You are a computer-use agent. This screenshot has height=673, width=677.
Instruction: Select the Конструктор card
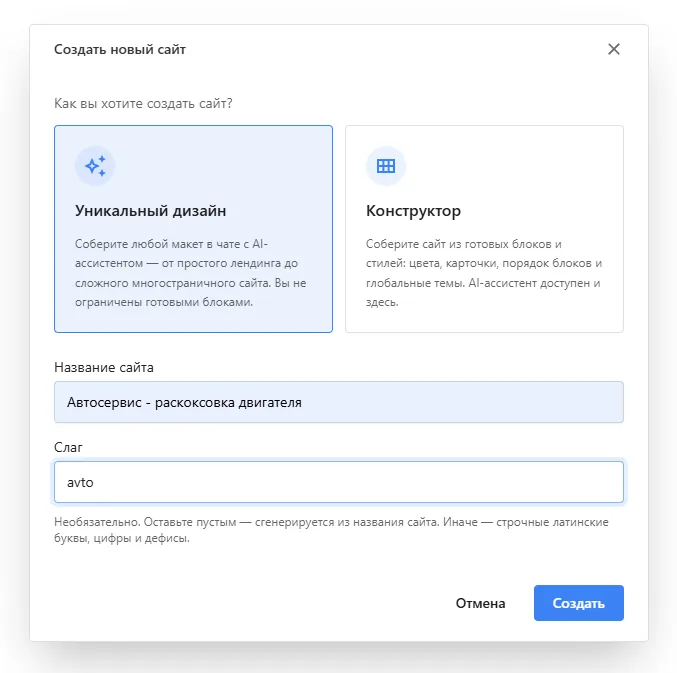coord(484,229)
